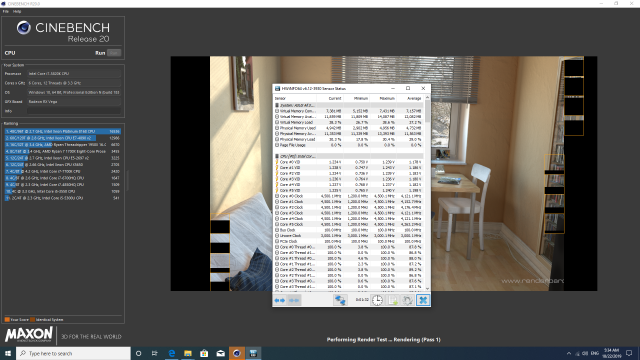Click the CPU sensor group header

pyautogui.click(x=348, y=156)
